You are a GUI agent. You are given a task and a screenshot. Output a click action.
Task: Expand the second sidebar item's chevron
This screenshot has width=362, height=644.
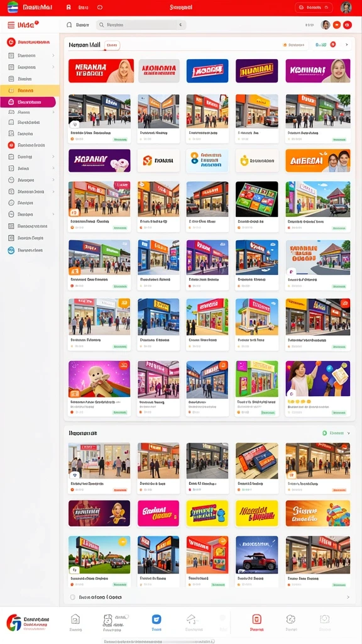53,67
